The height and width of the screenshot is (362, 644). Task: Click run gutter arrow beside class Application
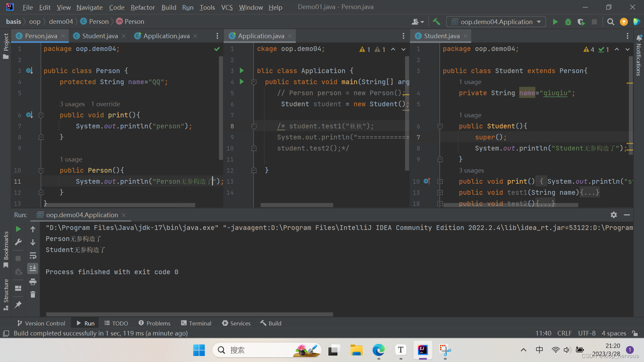tap(241, 71)
